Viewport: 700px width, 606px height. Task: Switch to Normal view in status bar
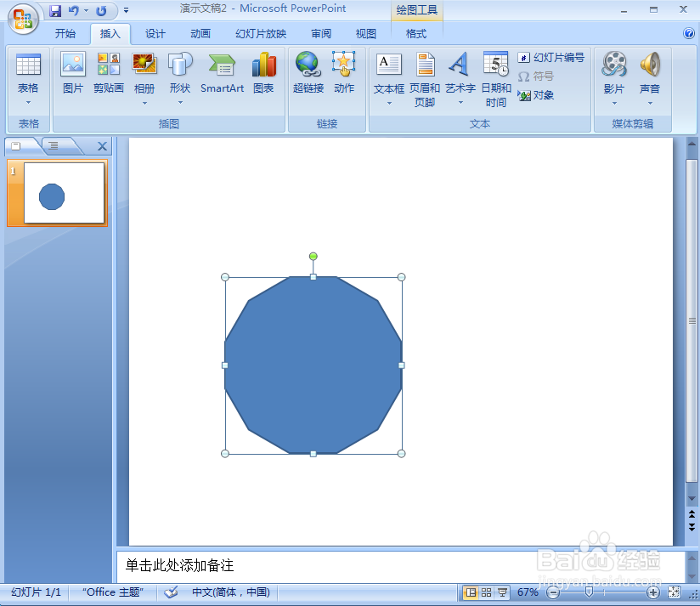(x=471, y=592)
